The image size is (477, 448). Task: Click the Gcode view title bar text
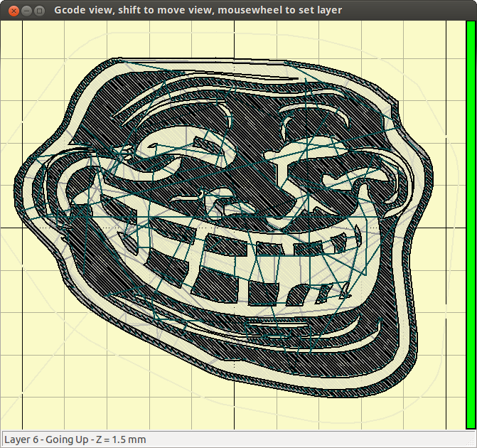coord(198,10)
